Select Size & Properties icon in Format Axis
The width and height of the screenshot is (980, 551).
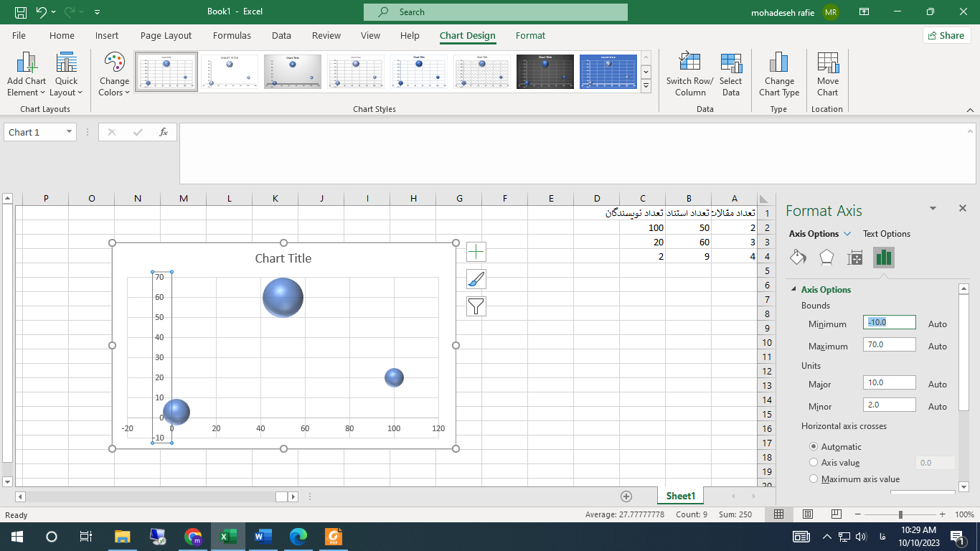click(855, 258)
